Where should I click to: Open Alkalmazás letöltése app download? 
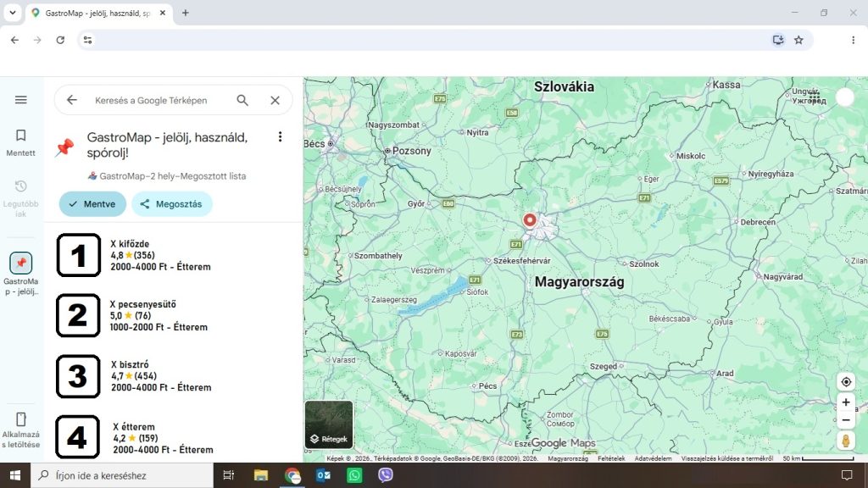click(20, 430)
